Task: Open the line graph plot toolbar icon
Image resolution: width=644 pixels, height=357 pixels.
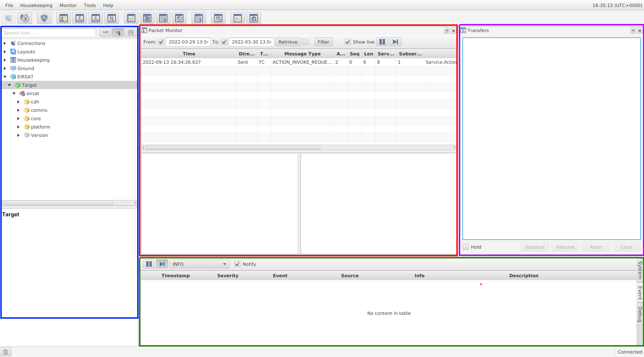Action: (x=131, y=18)
